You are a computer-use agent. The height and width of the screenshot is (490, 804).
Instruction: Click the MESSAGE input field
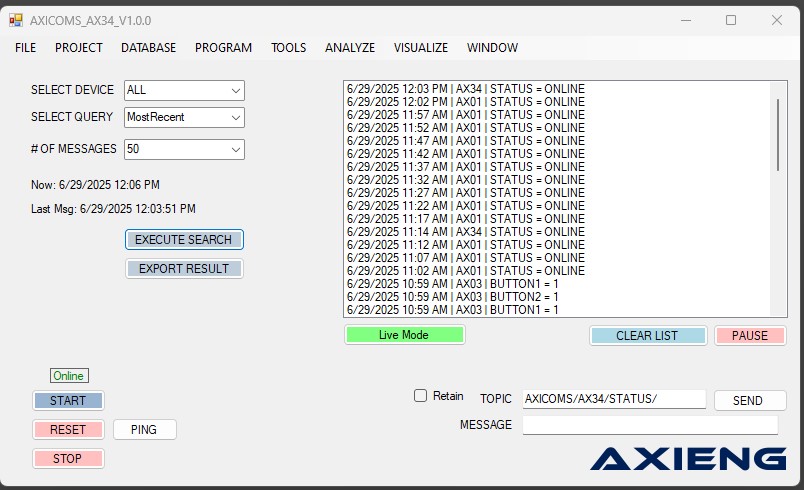(x=650, y=425)
